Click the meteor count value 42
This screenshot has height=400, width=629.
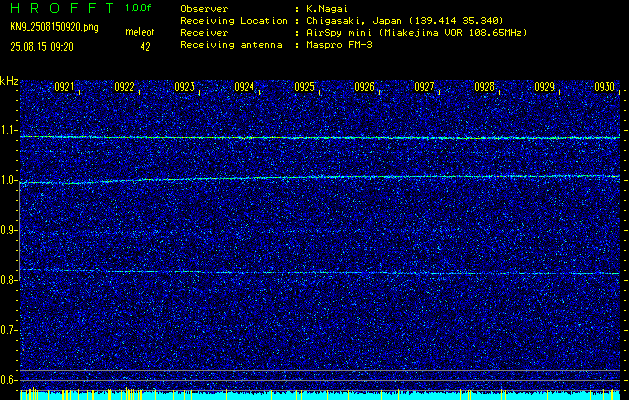pyautogui.click(x=145, y=47)
